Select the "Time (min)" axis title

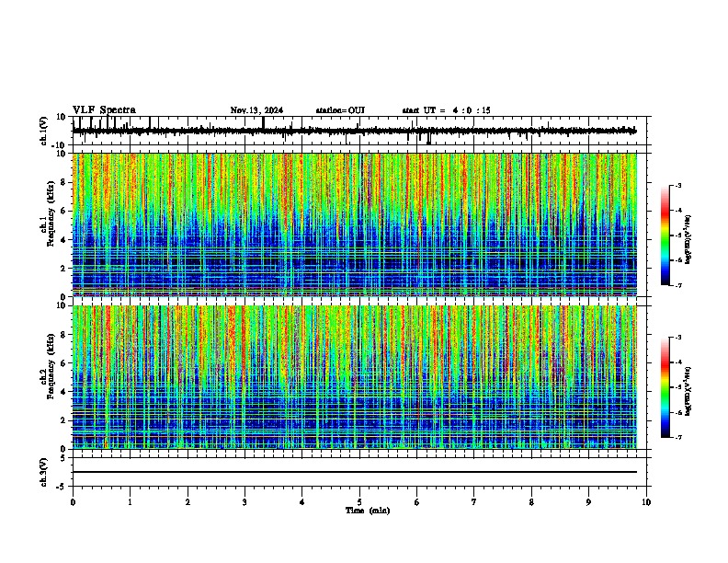368,511
